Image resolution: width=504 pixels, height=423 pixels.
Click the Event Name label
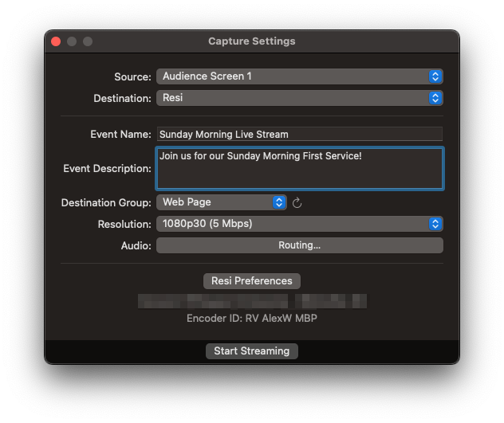coord(120,135)
